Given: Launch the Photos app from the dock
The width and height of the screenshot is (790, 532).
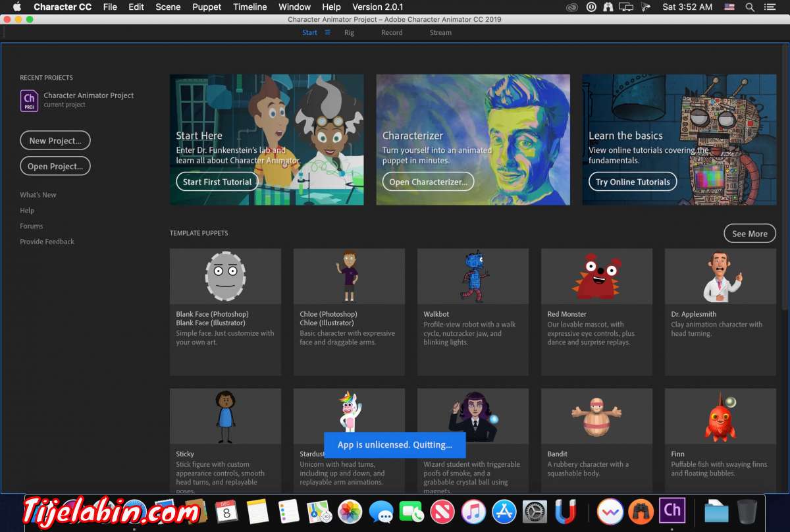Looking at the screenshot, I should (350, 512).
